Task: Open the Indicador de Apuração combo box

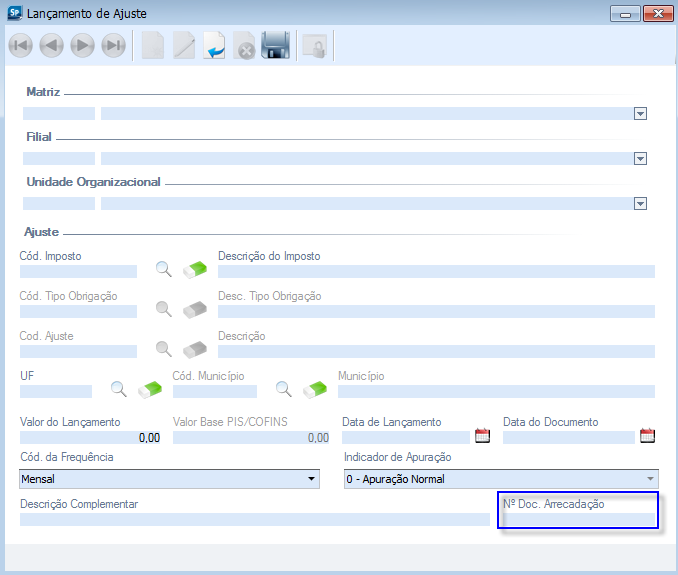Action: [501, 479]
